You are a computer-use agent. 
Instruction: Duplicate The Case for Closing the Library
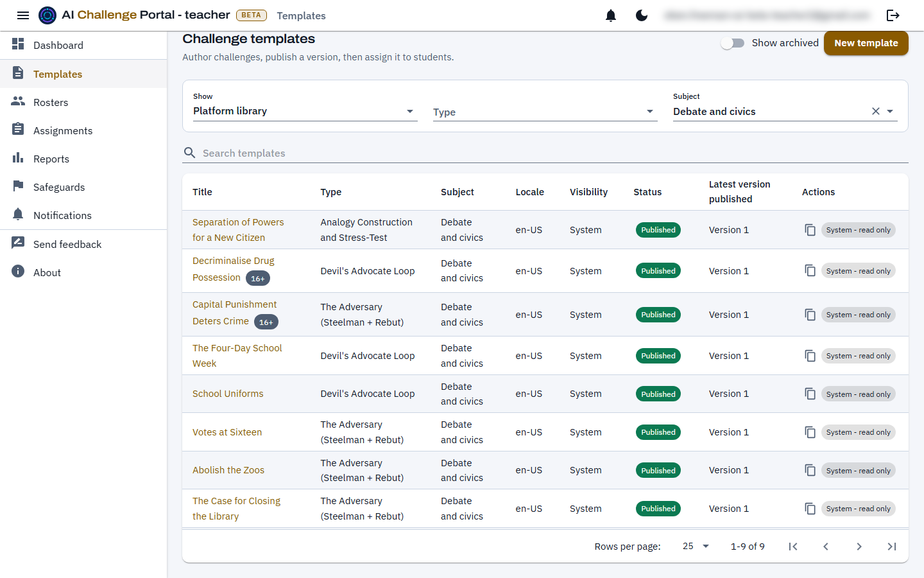[x=810, y=509]
